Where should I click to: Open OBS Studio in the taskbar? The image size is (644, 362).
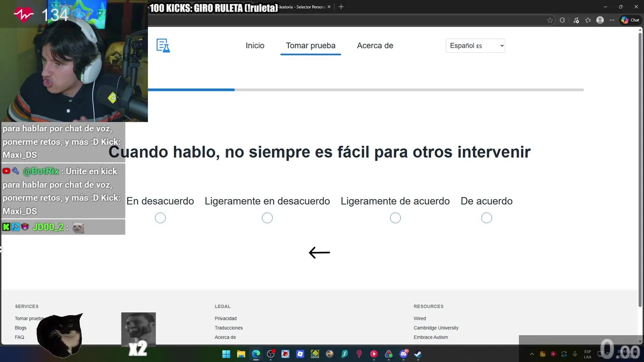coord(271,354)
